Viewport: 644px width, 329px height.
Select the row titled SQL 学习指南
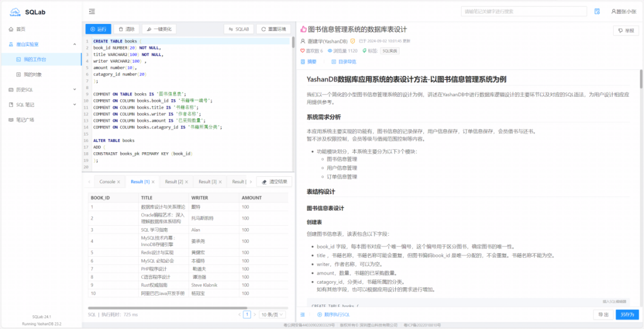[188, 230]
